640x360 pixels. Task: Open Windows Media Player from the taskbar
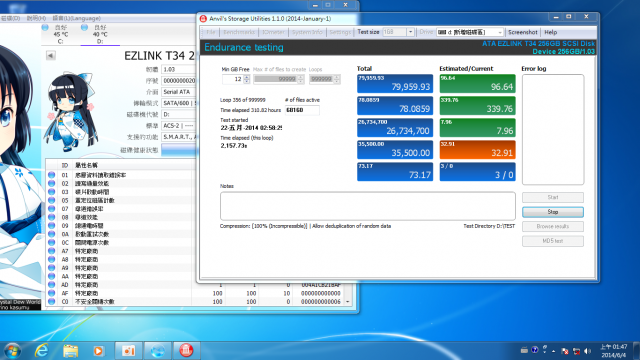(x=98, y=351)
